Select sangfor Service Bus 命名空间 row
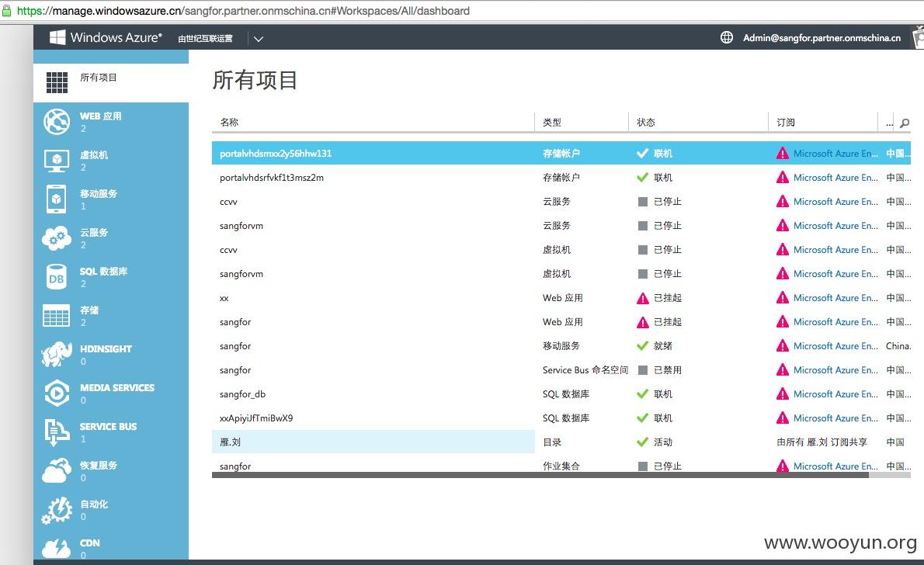The image size is (924, 565). click(x=561, y=370)
